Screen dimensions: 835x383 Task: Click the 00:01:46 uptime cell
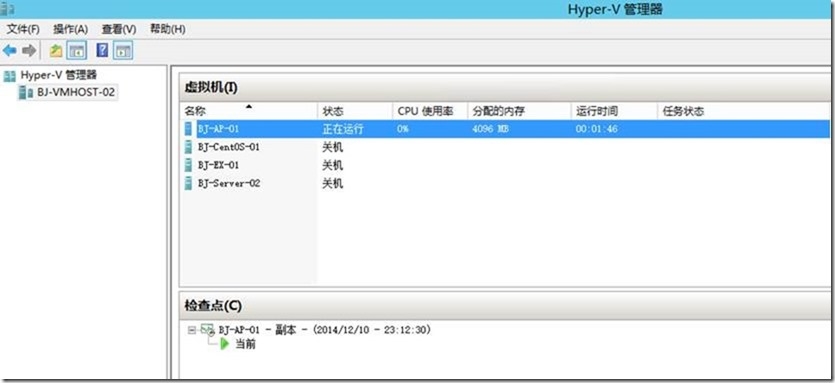pyautogui.click(x=596, y=129)
